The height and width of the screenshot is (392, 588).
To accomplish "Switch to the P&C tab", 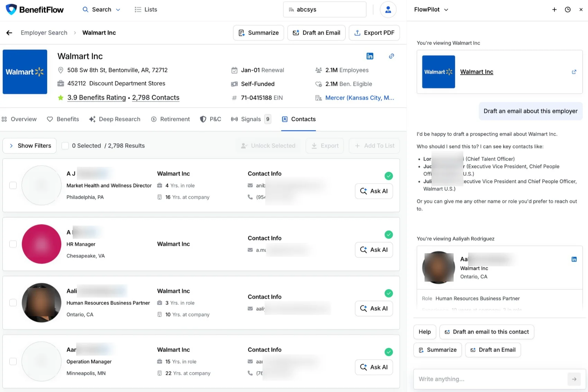I will pyautogui.click(x=211, y=119).
